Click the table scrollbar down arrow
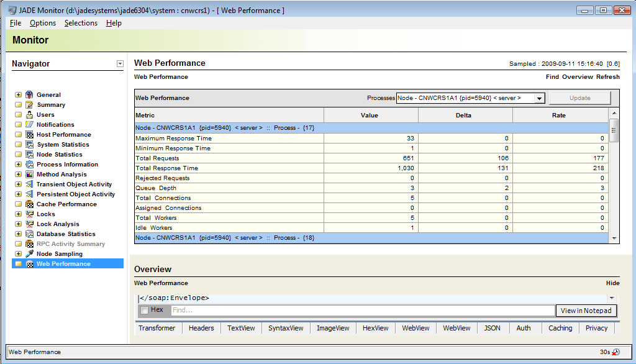This screenshot has width=636, height=364. pyautogui.click(x=614, y=239)
